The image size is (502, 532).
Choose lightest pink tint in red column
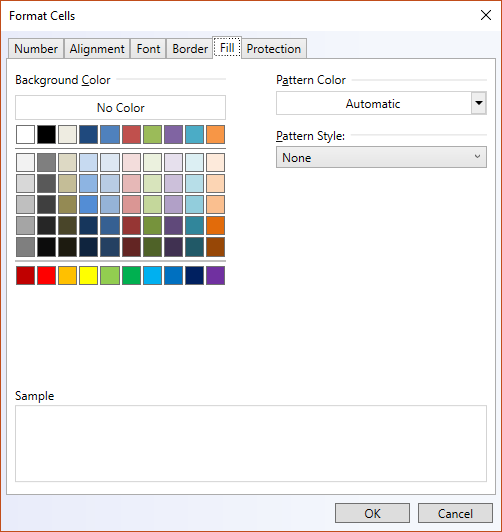click(x=131, y=162)
